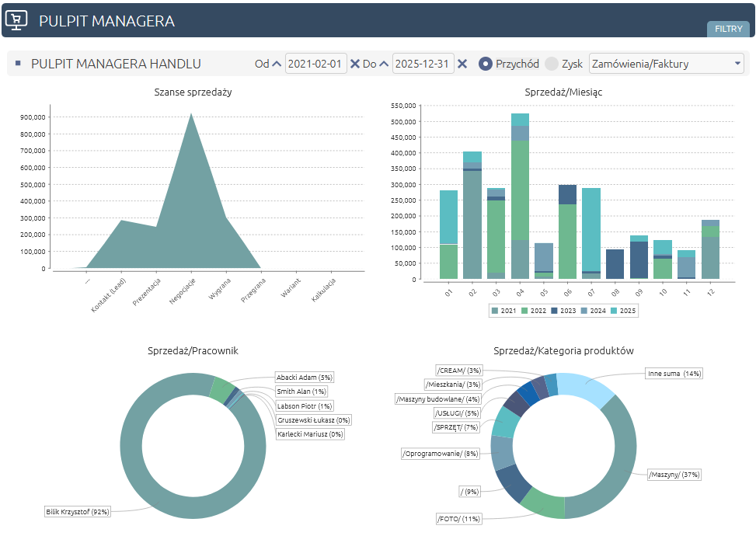This screenshot has height=550, width=756.
Task: Click the small square icon before PULPIT MANAGERA HANDLU
Action: 19,63
